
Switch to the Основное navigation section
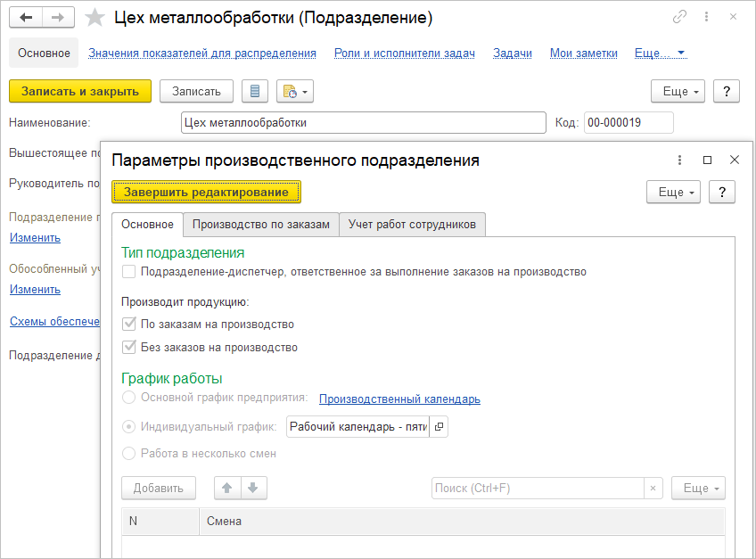coord(44,53)
